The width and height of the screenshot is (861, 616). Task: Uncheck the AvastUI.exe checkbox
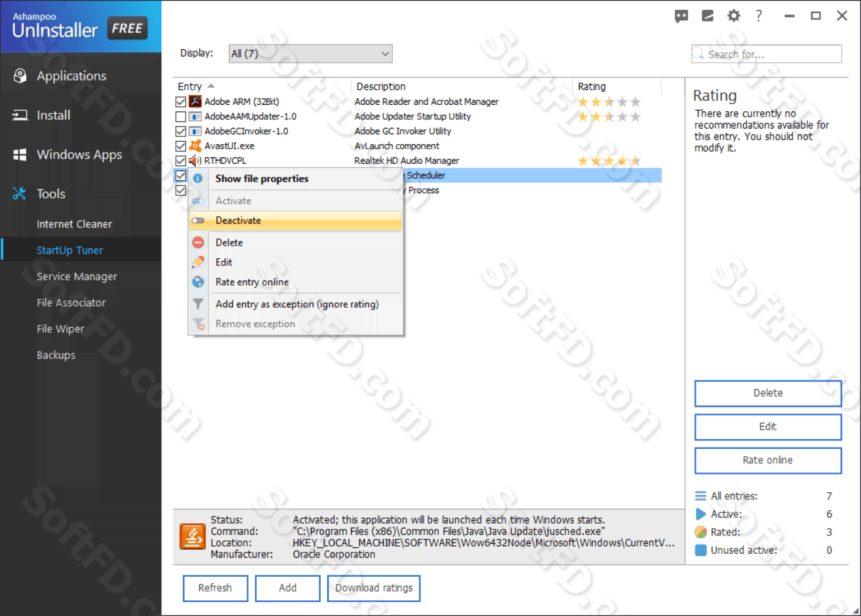click(180, 146)
